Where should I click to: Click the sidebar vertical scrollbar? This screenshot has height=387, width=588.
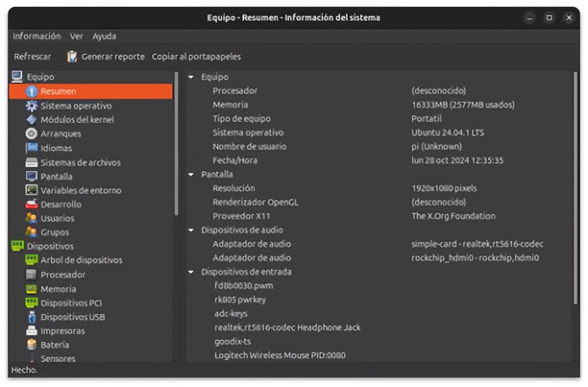pos(176,143)
